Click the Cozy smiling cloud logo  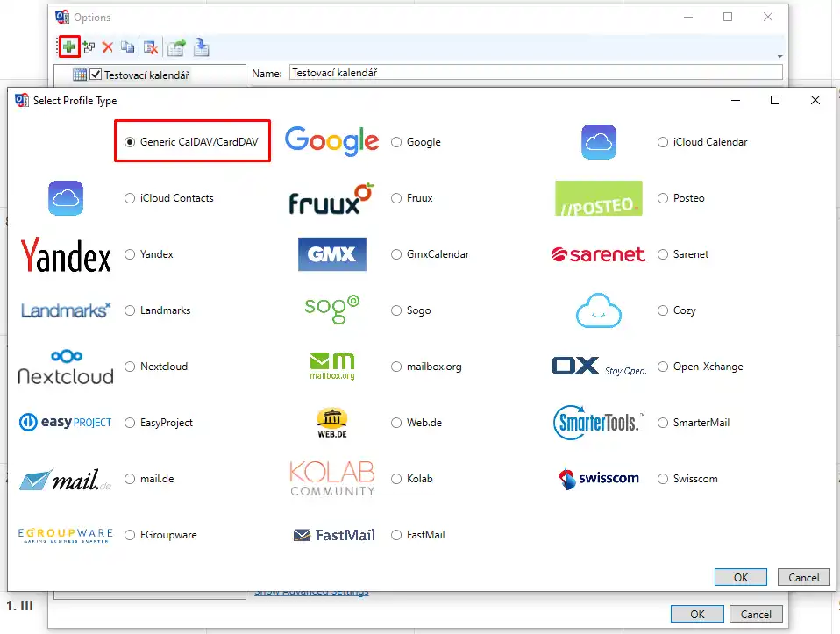598,310
